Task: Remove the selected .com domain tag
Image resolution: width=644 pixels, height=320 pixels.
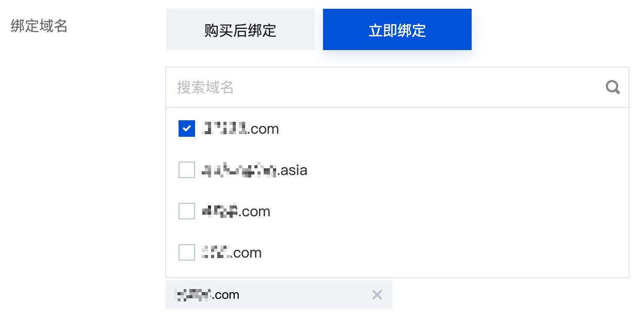Action: (377, 295)
